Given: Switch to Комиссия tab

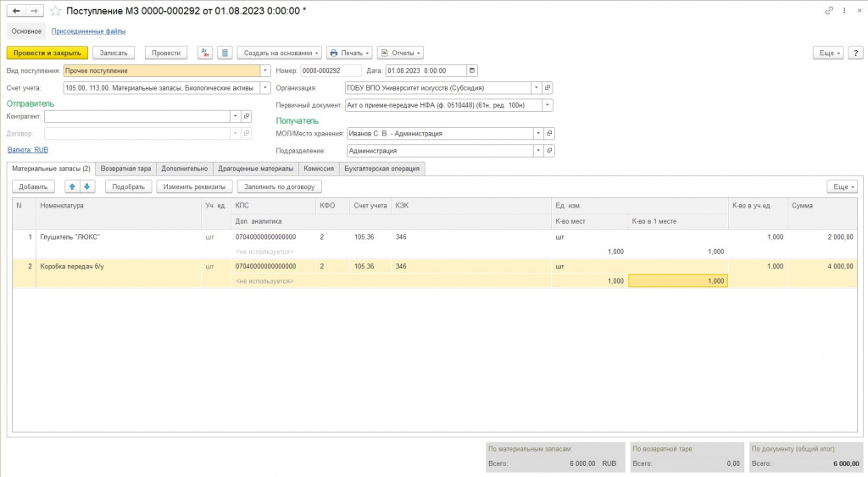Looking at the screenshot, I should click(319, 169).
